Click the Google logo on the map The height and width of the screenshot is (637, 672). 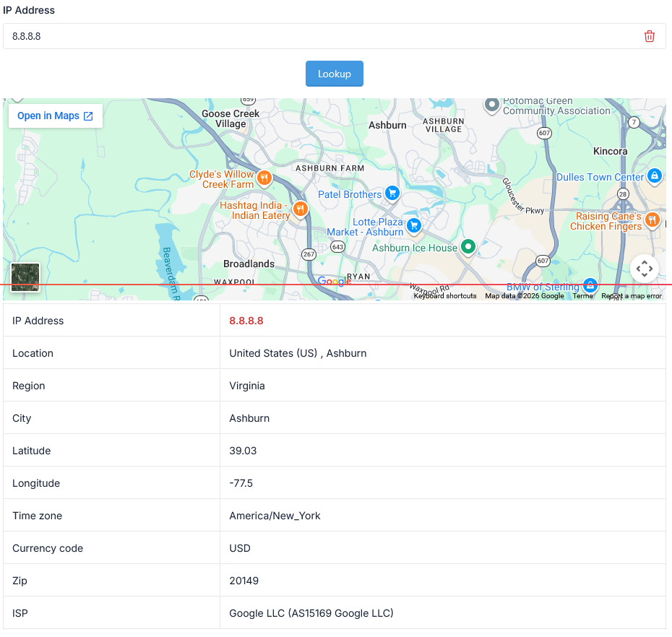tap(335, 282)
